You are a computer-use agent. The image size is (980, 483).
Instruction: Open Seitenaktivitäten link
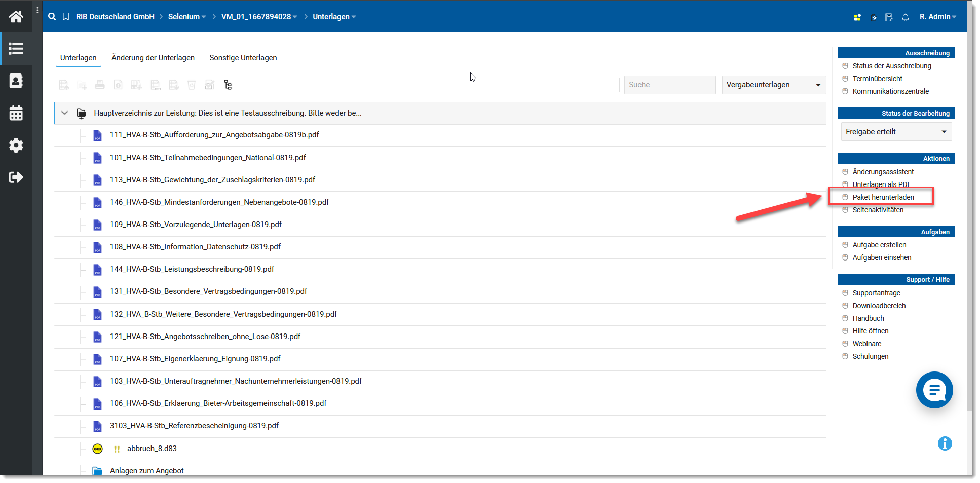click(878, 210)
